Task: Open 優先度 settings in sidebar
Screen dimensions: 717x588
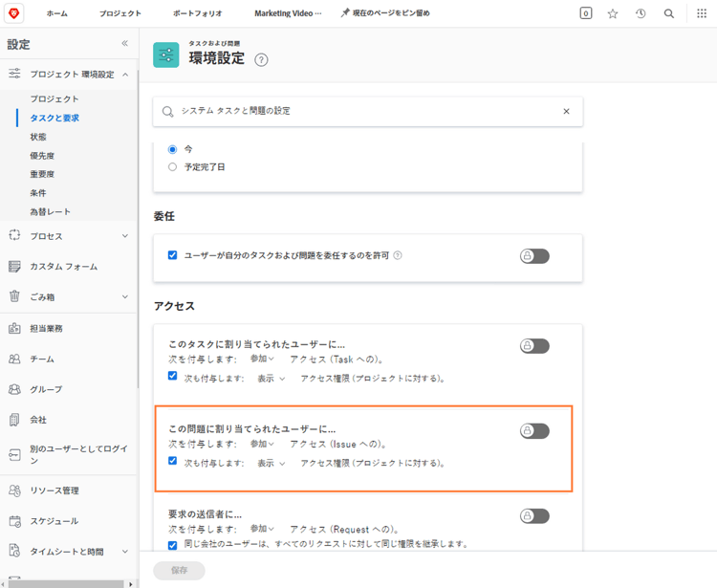Action: pyautogui.click(x=42, y=156)
